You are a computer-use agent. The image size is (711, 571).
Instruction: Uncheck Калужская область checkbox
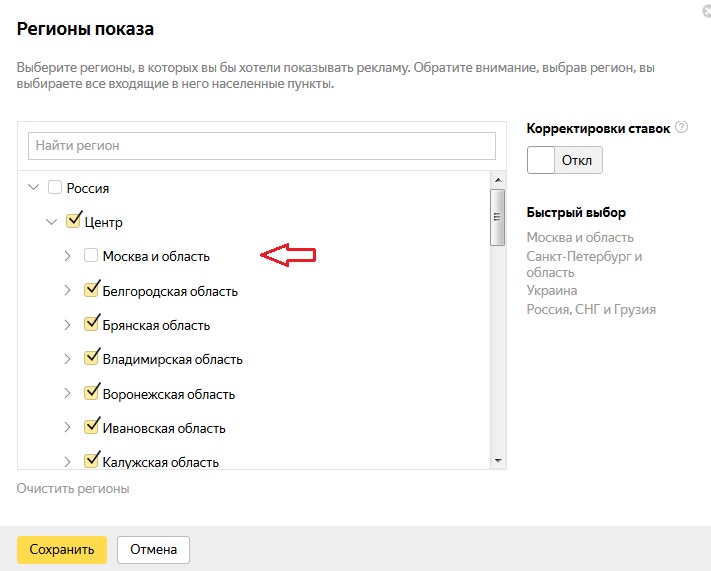pyautogui.click(x=91, y=461)
